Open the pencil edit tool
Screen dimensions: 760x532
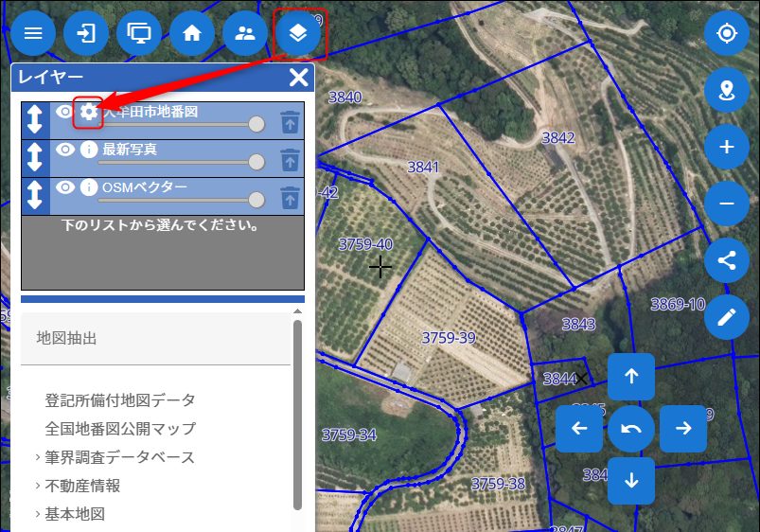pos(727,317)
